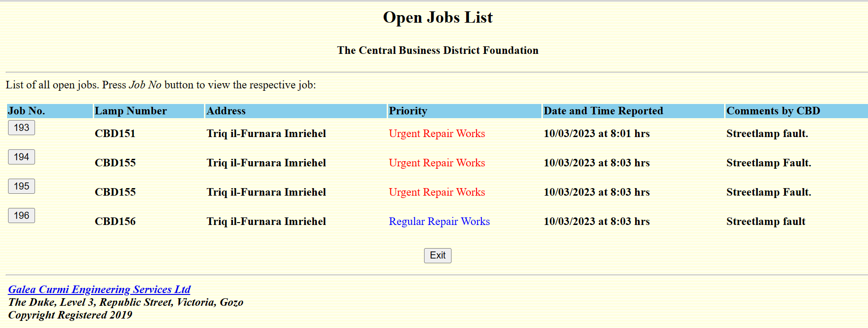
Task: Click The Central Business District Foundation subtitle
Action: coord(438,51)
